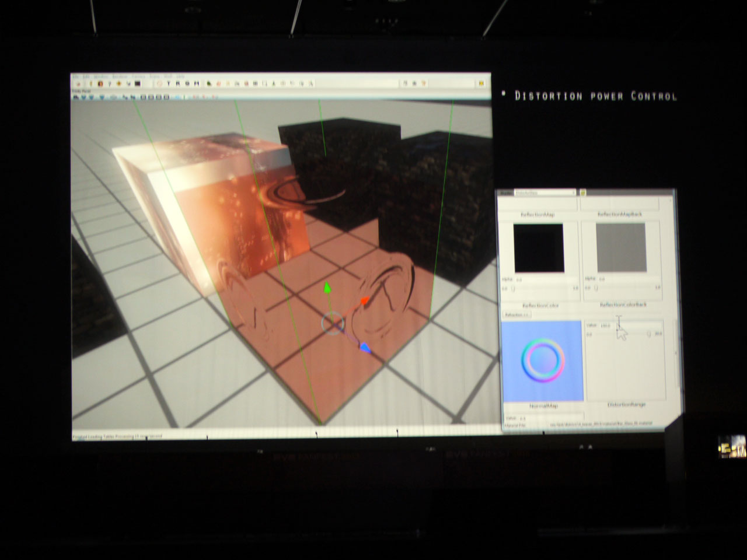Screen dimensions: 747x560
Task: Click the NormalMap texture thumbnail
Action: [x=543, y=361]
